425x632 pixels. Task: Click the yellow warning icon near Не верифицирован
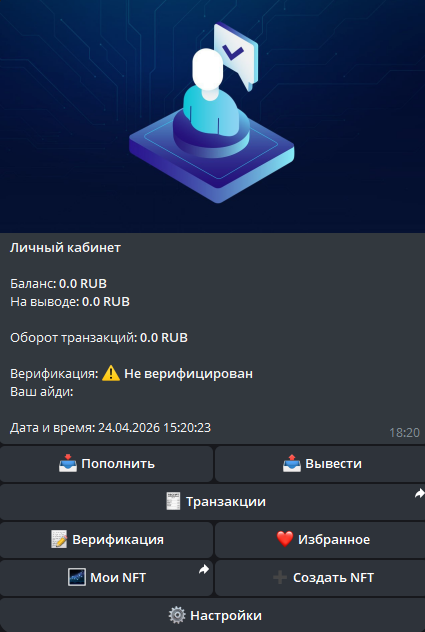(x=111, y=373)
